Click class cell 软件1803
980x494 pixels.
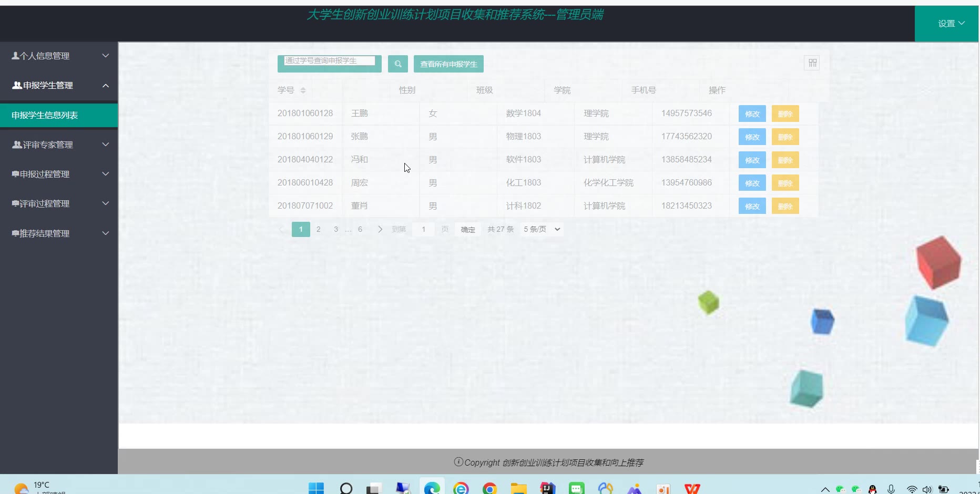524,160
